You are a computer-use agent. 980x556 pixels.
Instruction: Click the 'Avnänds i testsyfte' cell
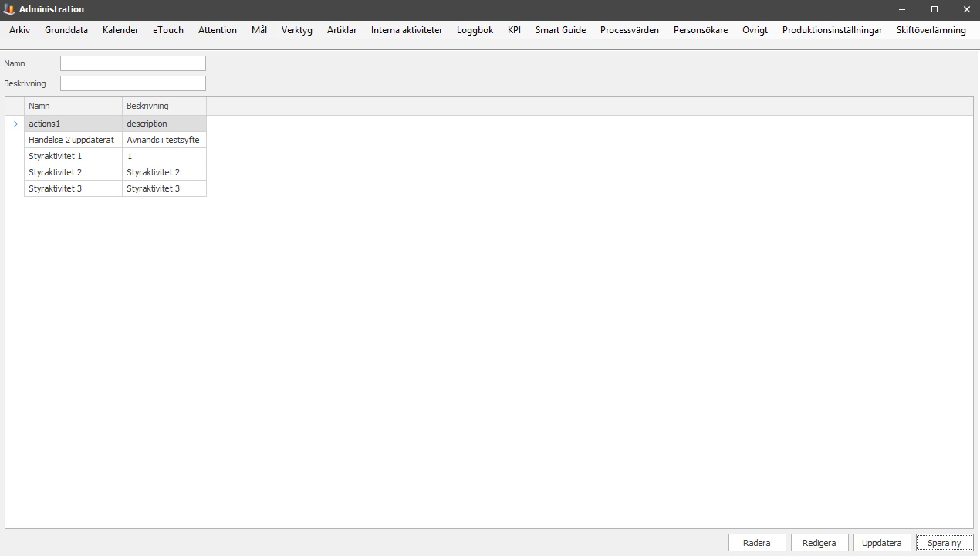tap(164, 140)
